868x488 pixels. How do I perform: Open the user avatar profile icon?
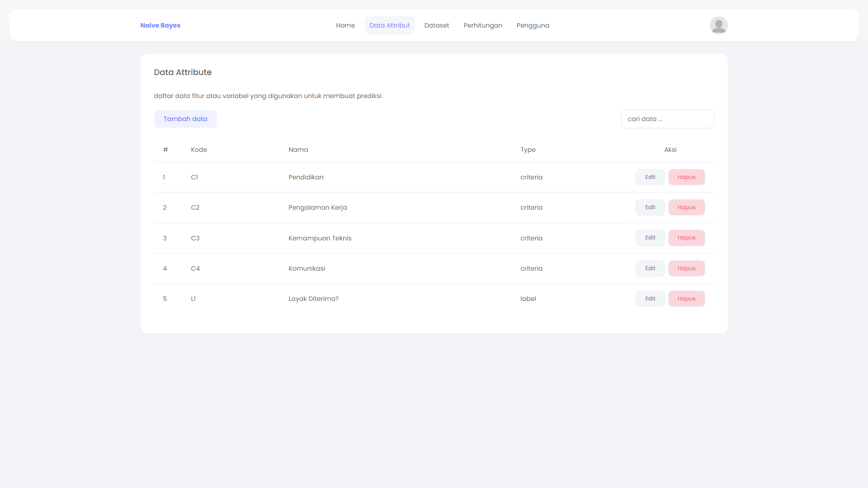(x=718, y=25)
